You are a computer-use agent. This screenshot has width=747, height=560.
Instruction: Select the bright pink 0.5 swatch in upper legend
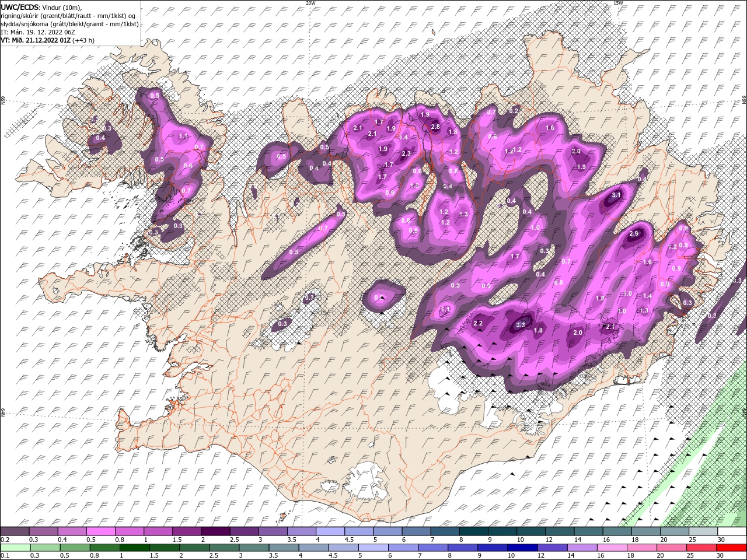coord(100,531)
